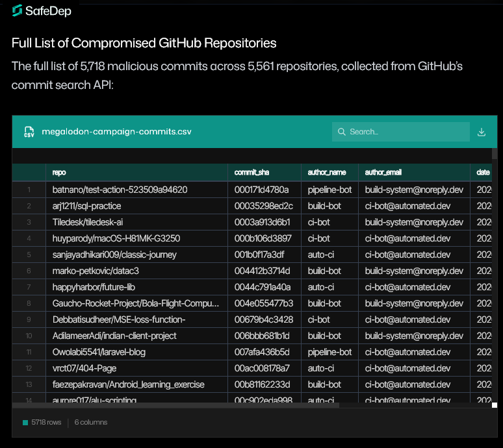Image resolution: width=503 pixels, height=448 pixels.
Task: Select repo AdilameerAdi/indian-client-project
Action: click(114, 336)
